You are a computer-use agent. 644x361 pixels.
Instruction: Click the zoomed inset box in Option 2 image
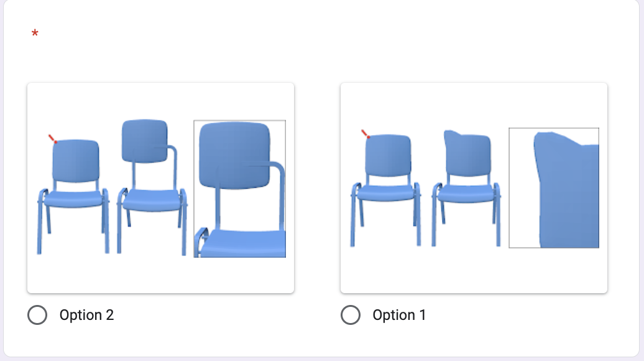click(x=239, y=189)
